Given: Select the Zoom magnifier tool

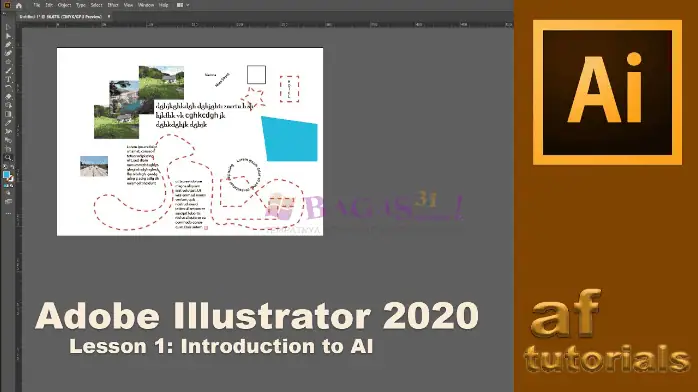Looking at the screenshot, I should click(8, 158).
